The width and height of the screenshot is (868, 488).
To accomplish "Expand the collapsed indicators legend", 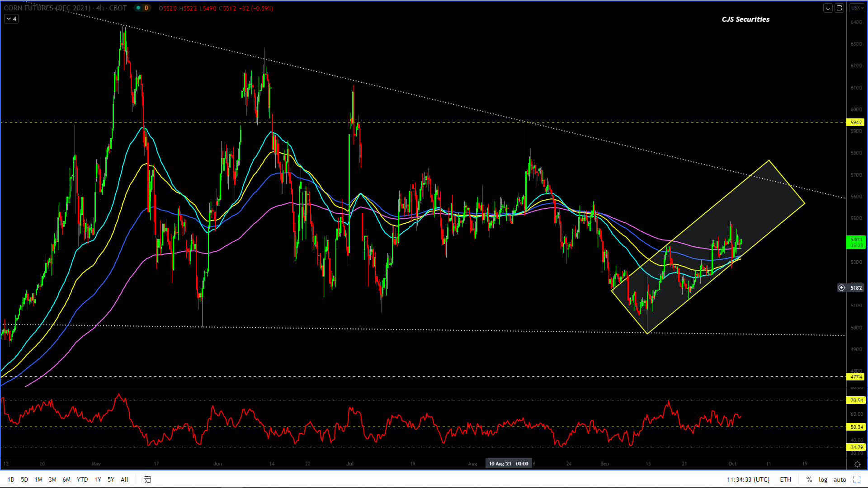I will 11,19.
